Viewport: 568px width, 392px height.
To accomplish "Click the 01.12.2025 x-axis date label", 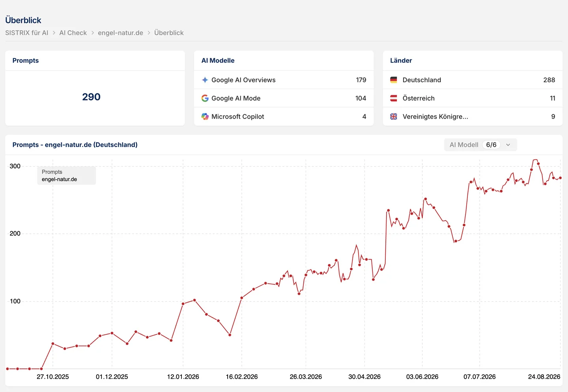I will pos(112,377).
